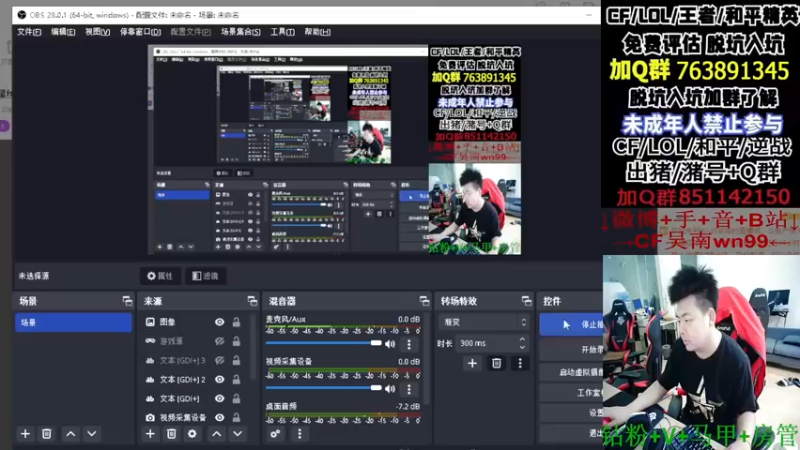Click the 停止推流 stop streaming button
The height and width of the screenshot is (450, 800).
[571, 324]
